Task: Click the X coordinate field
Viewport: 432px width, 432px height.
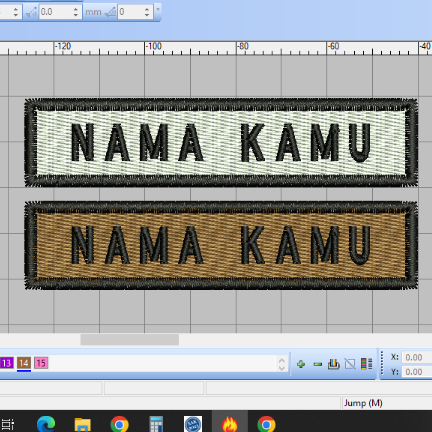Action: (417, 357)
